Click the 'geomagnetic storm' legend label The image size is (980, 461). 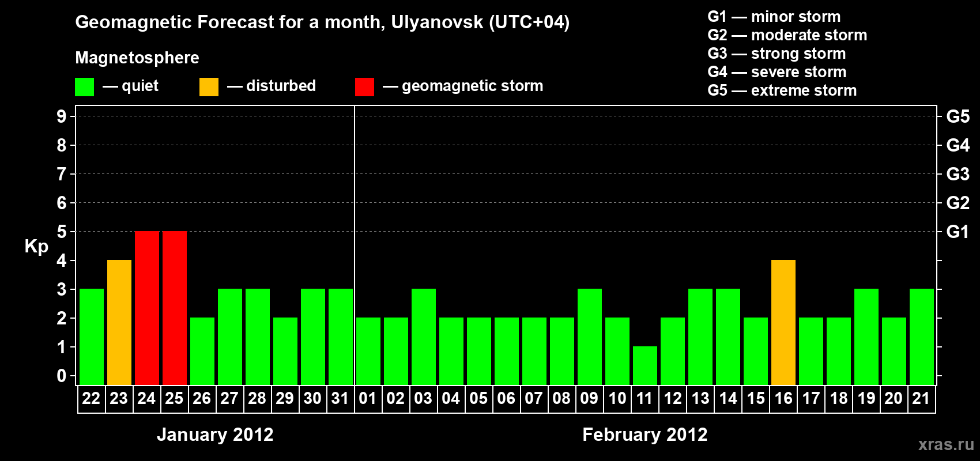[473, 86]
